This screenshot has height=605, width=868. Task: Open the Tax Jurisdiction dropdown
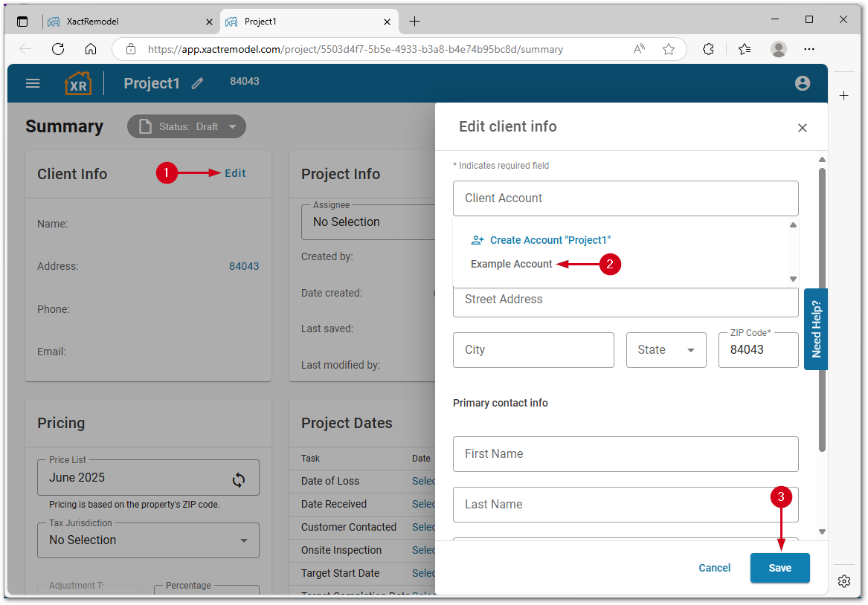tap(148, 540)
